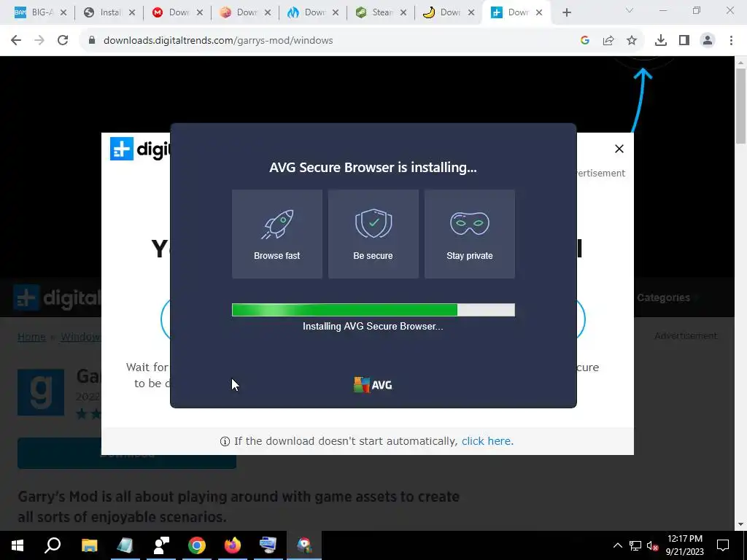Click the Garry's Mod app icon

41,392
